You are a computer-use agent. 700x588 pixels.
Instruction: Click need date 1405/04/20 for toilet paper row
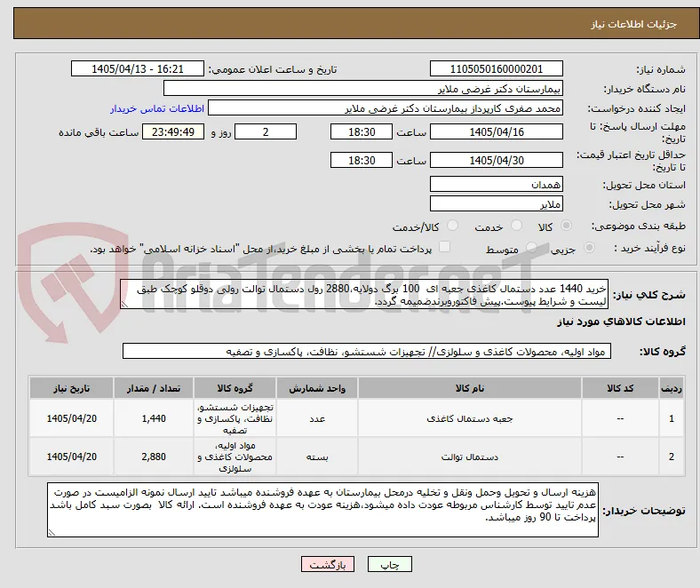[71, 457]
